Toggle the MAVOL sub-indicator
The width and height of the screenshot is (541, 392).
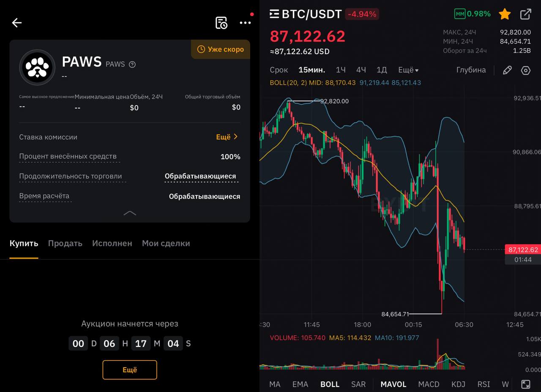coord(393,384)
